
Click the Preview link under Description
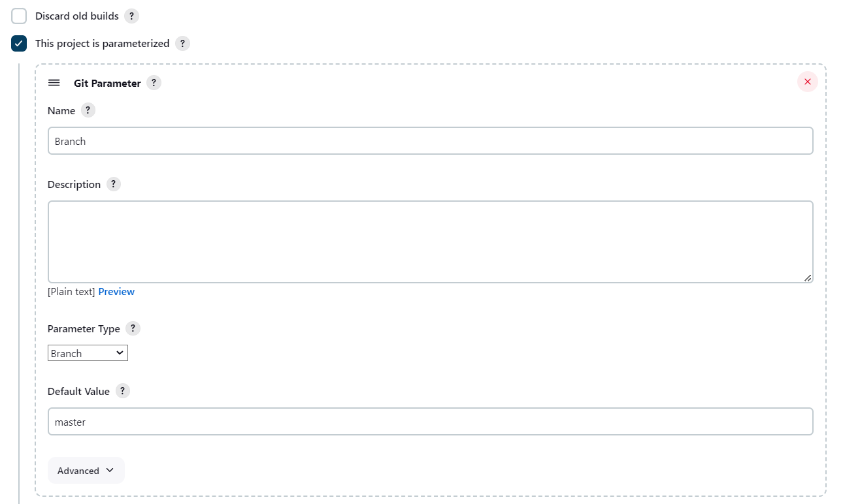116,292
